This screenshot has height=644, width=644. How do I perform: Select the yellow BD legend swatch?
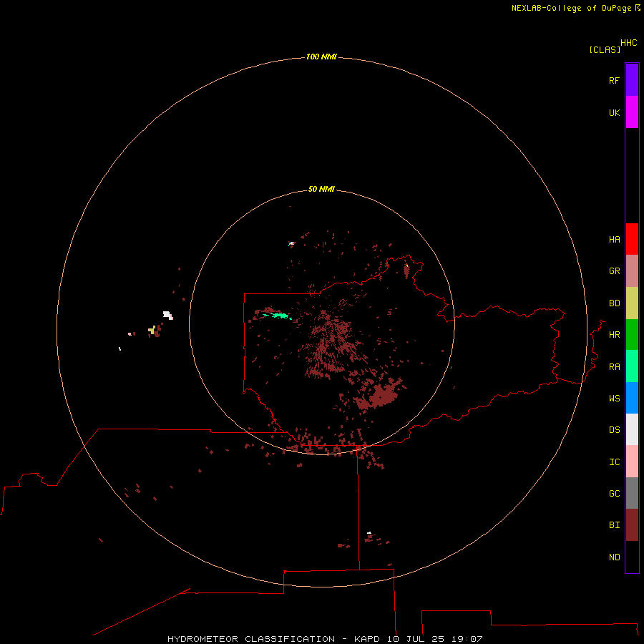[x=632, y=303]
